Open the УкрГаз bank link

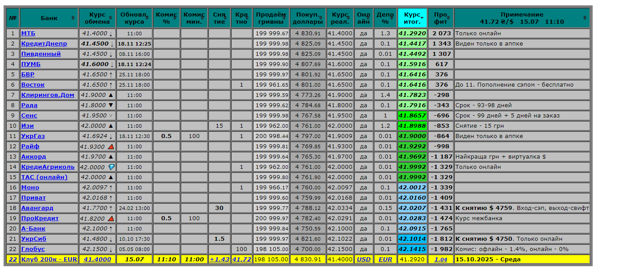33,136
